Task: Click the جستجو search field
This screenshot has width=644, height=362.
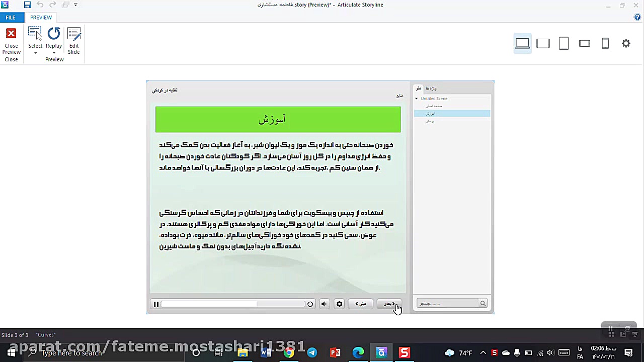Action: [448, 303]
